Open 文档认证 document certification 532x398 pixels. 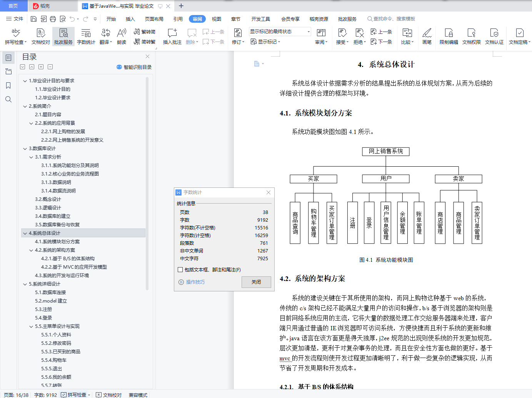click(x=494, y=37)
